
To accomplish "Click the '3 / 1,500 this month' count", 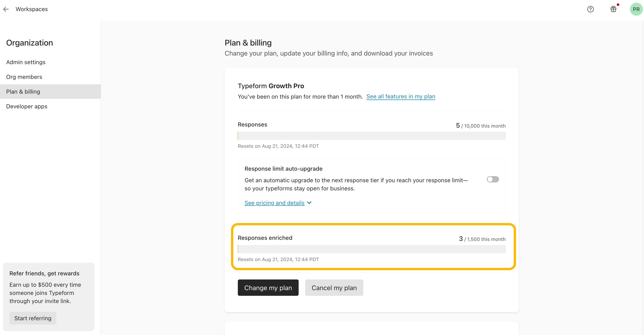I will pos(482,239).
